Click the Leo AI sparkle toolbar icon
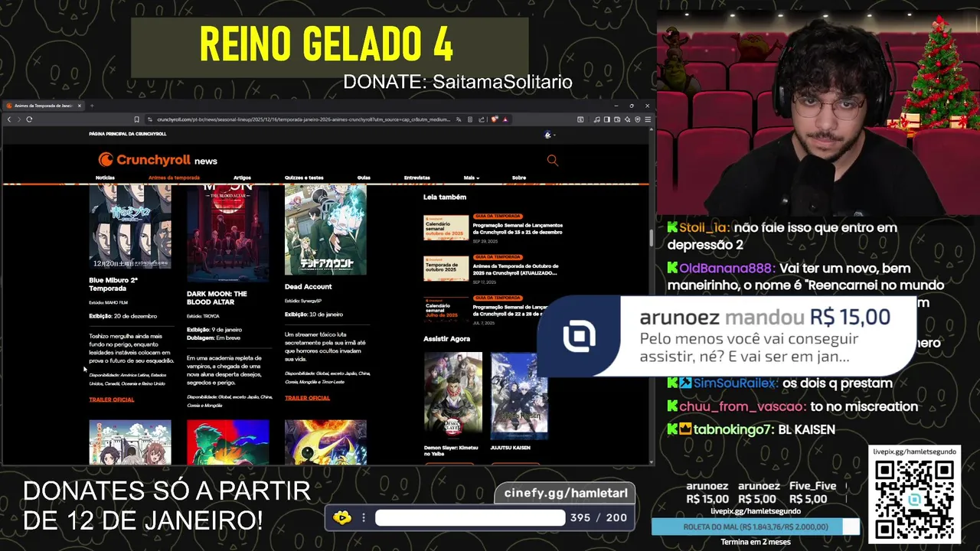980x551 pixels. click(x=627, y=119)
